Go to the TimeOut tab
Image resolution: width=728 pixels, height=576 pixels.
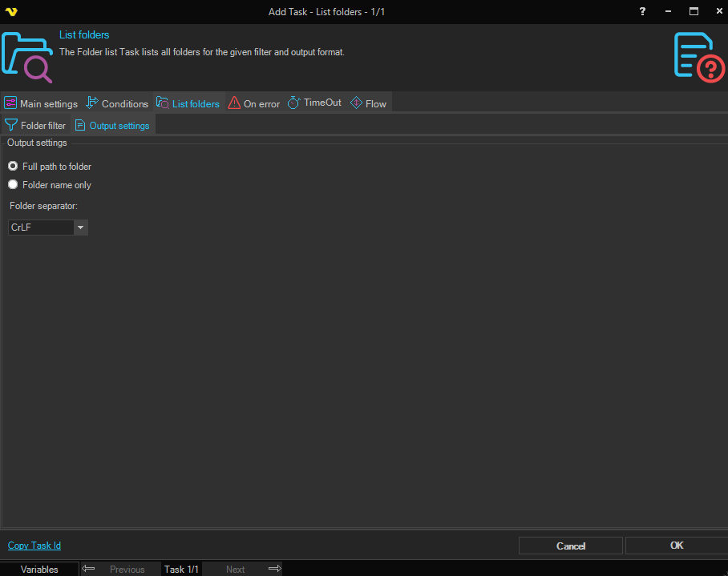pos(314,103)
